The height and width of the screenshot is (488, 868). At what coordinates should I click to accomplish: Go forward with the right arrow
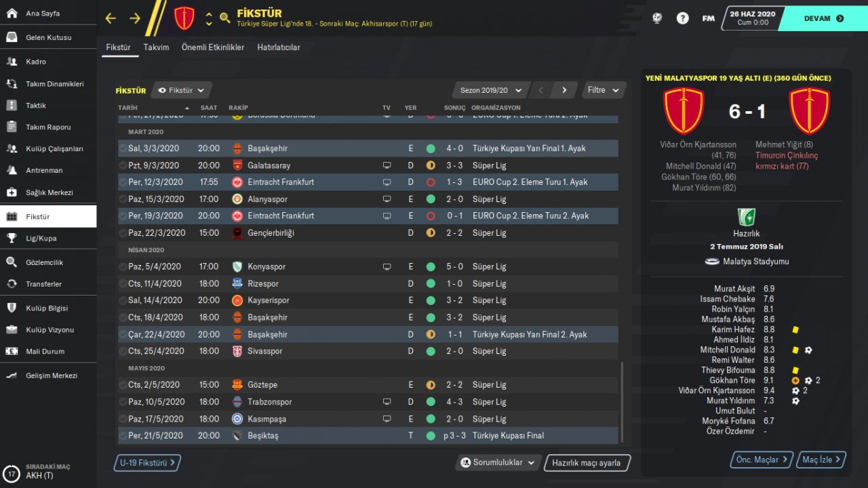click(x=135, y=18)
